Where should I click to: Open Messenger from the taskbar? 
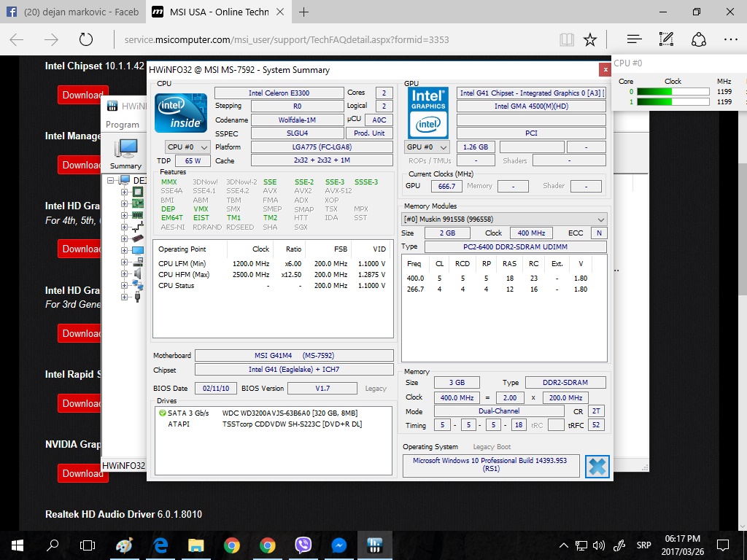(x=338, y=545)
